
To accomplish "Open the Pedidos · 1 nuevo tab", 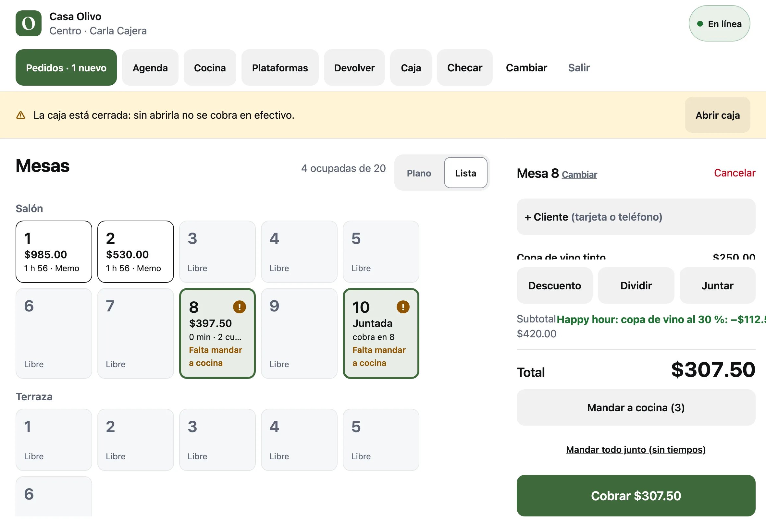I will click(66, 68).
